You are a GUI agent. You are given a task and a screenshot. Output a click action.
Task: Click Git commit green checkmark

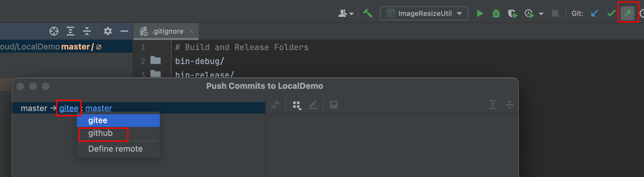(x=611, y=14)
